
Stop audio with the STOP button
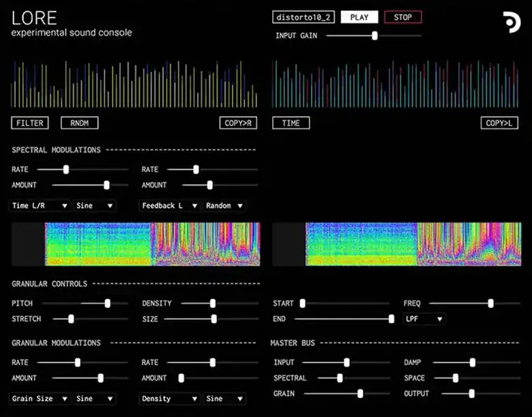[402, 17]
